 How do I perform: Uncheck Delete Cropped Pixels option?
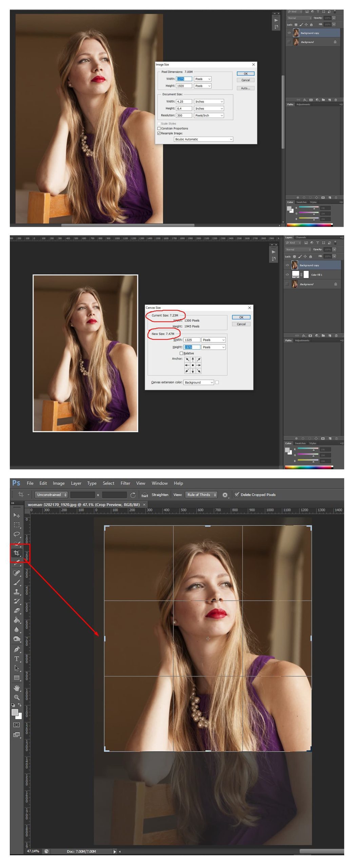237,494
